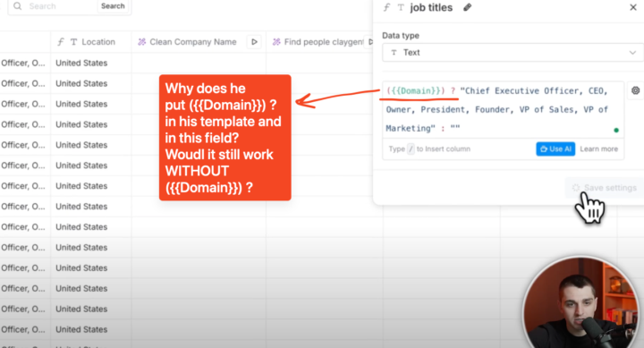Click the green status dot in formula box
This screenshot has height=348, width=644.
(x=616, y=131)
